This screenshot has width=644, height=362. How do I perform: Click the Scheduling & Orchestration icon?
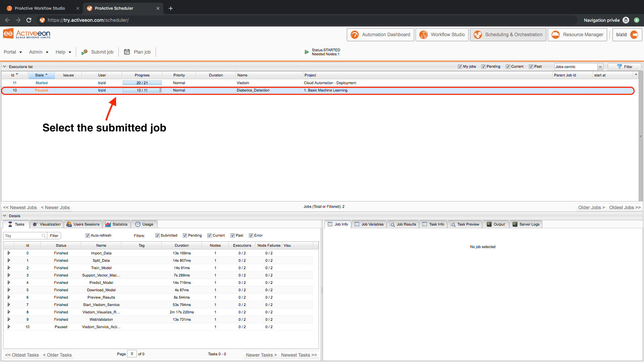478,35
